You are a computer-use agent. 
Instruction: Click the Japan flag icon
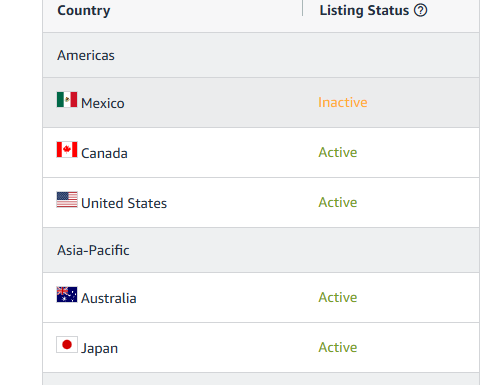[x=67, y=345]
